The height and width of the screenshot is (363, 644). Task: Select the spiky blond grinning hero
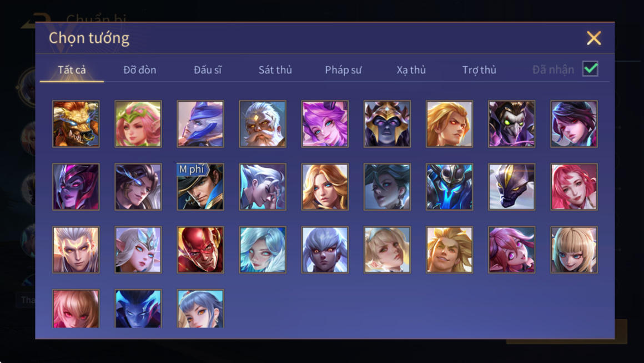pos(449,250)
